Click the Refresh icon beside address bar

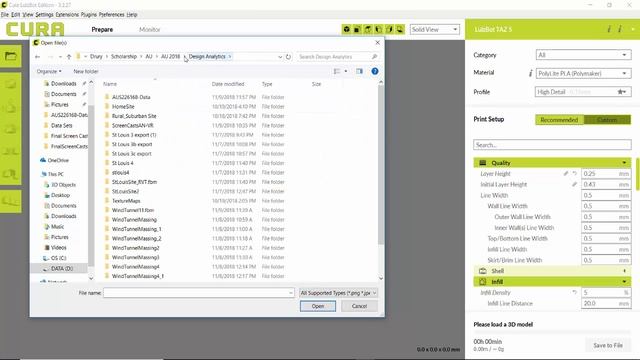288,57
